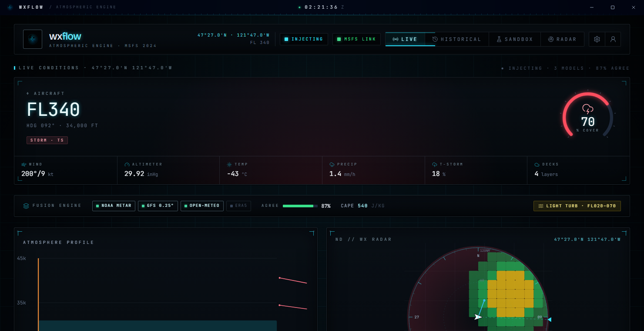Click the temperature value "-43"
The image size is (644, 331).
(233, 174)
